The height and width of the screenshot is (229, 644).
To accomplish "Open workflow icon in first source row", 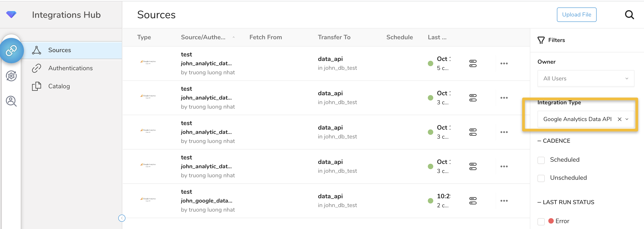I will tap(473, 63).
